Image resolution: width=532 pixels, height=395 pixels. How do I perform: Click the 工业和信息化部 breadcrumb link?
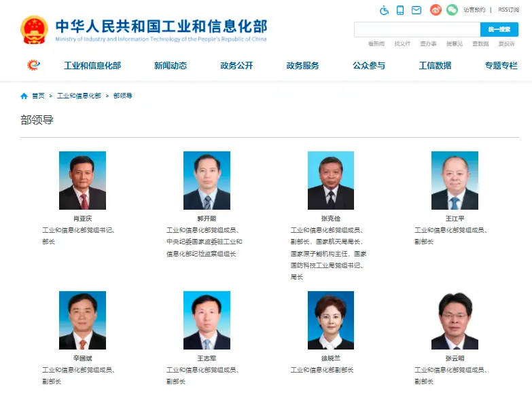click(79, 96)
